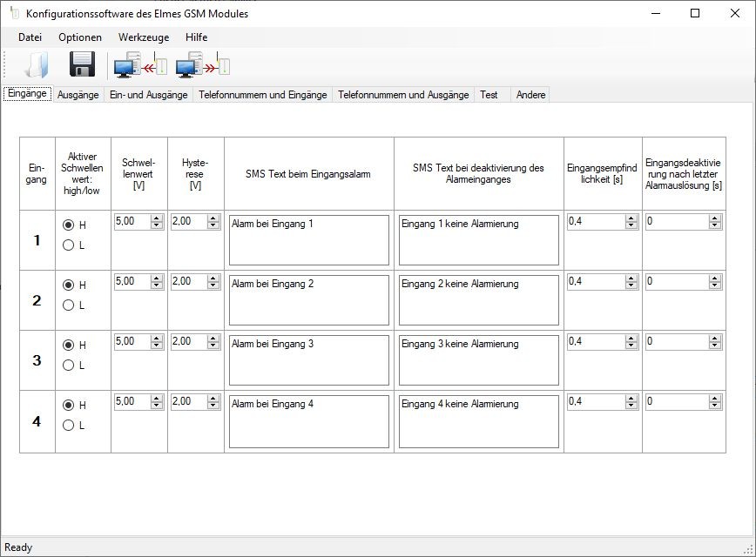The width and height of the screenshot is (756, 557).
Task: Select L radio button for Eingang 1
Action: tap(69, 245)
